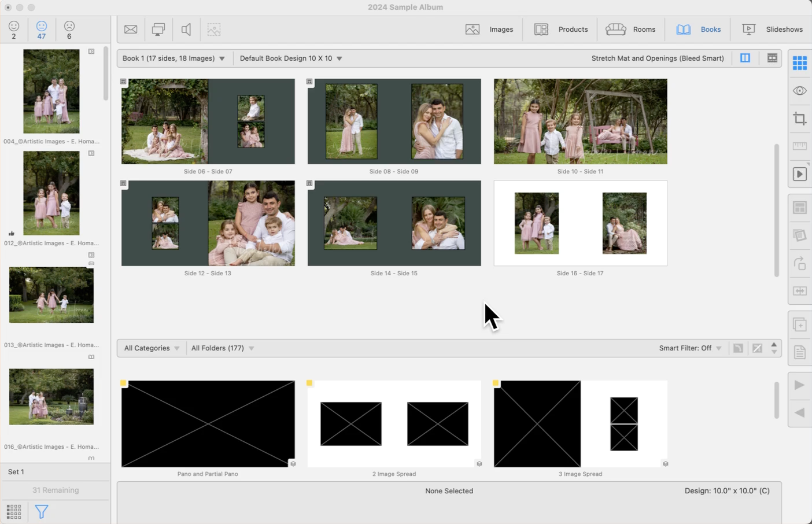This screenshot has width=812, height=524.
Task: Click the speaker sound icon
Action: [x=186, y=29]
